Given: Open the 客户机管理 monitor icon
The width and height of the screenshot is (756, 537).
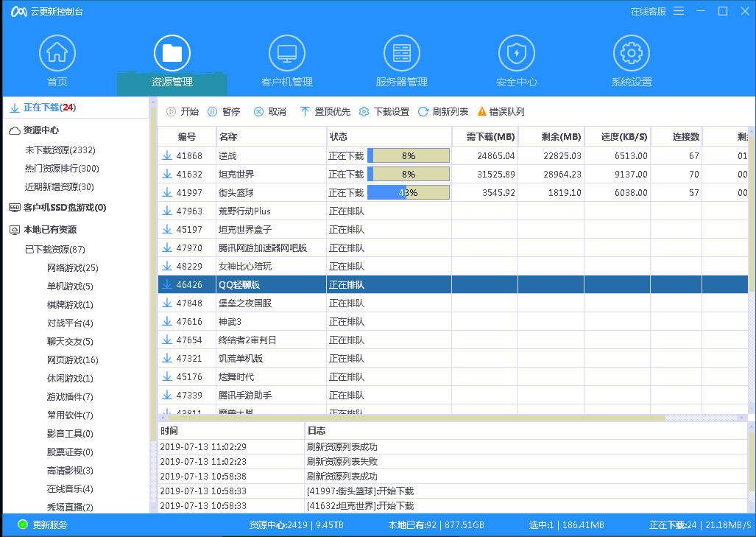Looking at the screenshot, I should (287, 53).
